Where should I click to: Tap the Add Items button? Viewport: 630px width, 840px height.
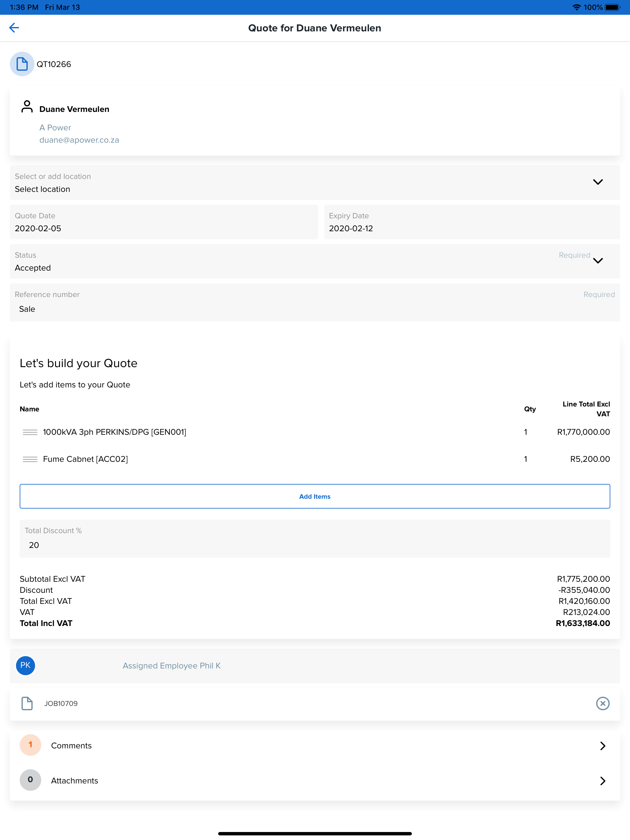pyautogui.click(x=315, y=496)
